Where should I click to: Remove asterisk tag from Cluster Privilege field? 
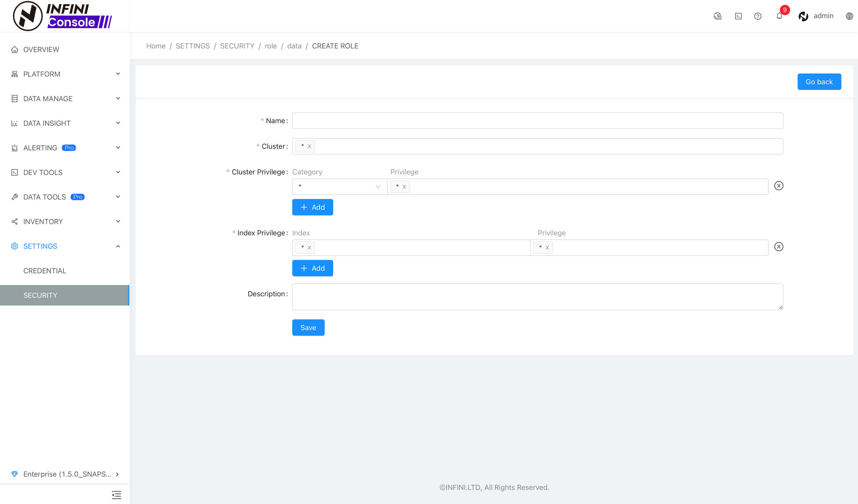point(404,187)
